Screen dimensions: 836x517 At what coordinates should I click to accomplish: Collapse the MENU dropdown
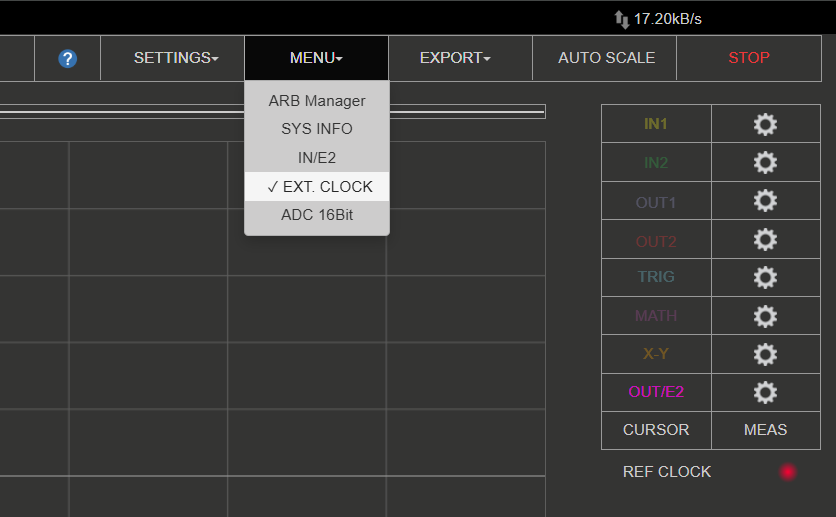(x=317, y=58)
